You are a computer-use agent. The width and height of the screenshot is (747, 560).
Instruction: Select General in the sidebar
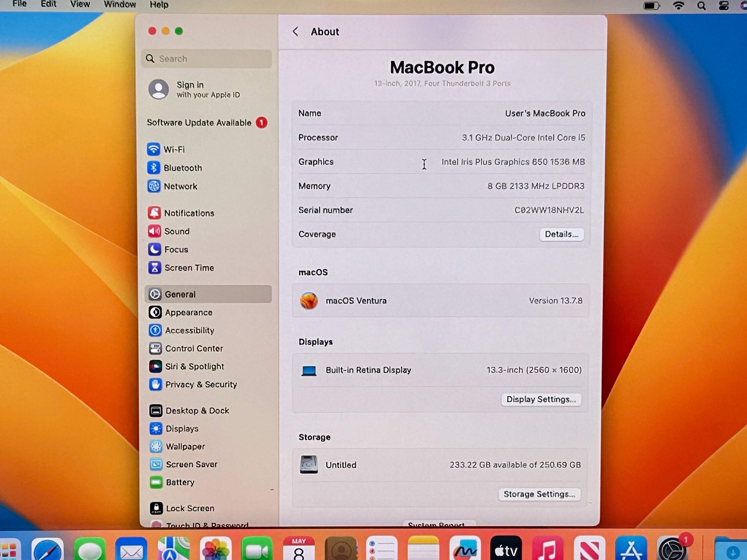click(x=208, y=294)
